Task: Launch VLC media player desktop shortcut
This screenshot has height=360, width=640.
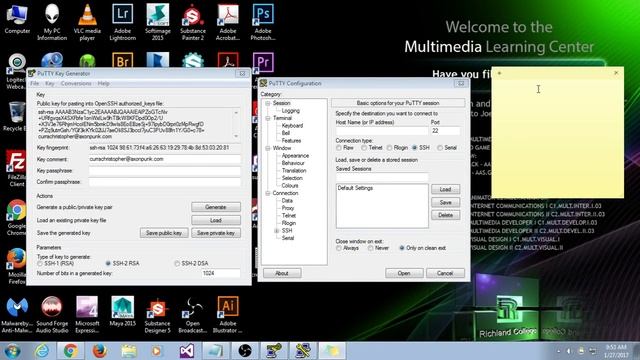Action: [87, 22]
